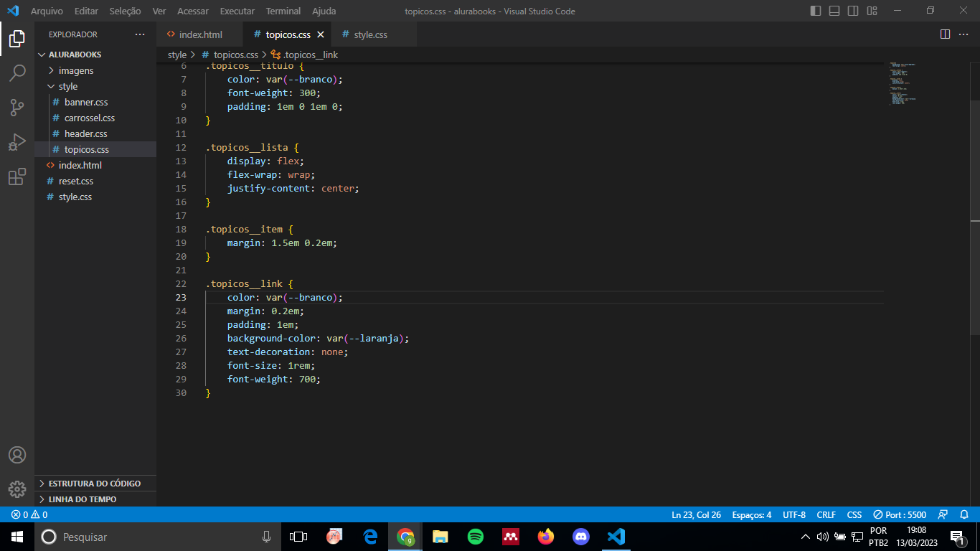Screen dimensions: 980x551
Task: Open the Source Control view icon
Action: click(17, 108)
